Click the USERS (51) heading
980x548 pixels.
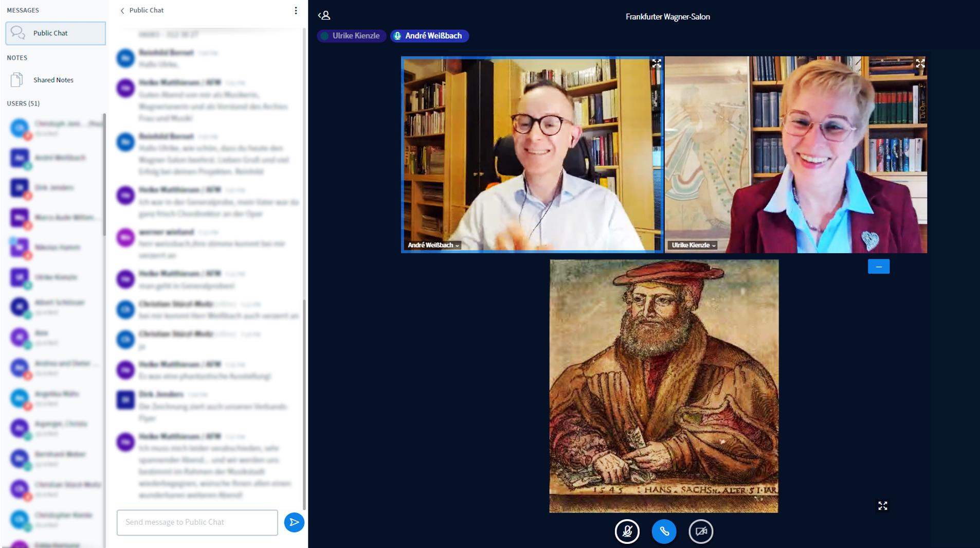coord(23,103)
